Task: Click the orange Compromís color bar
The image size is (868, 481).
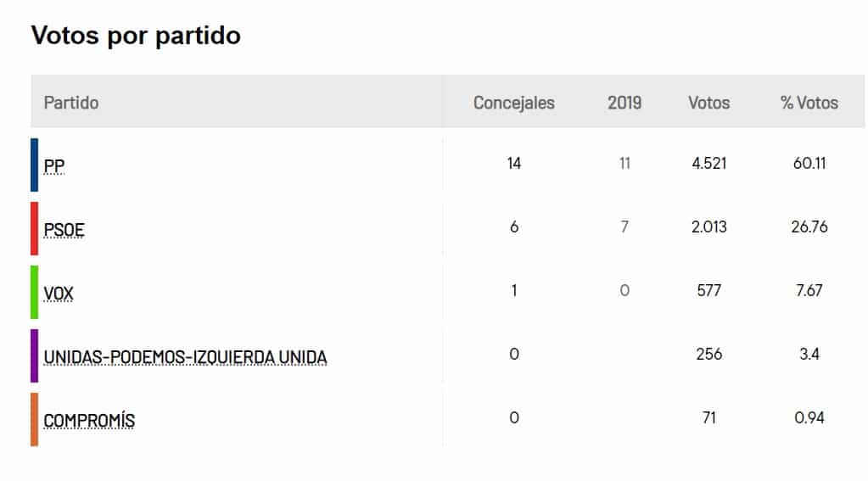Action: tap(35, 419)
